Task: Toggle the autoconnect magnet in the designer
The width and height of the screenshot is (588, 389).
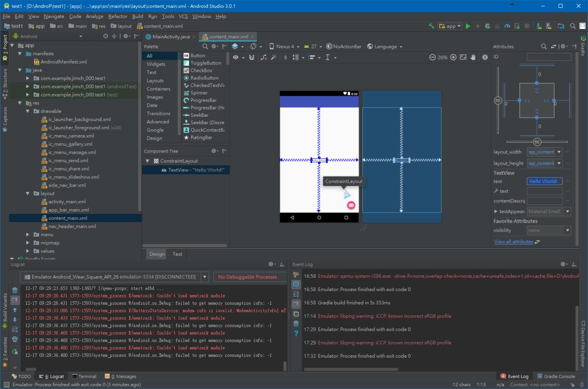Action: coord(251,57)
